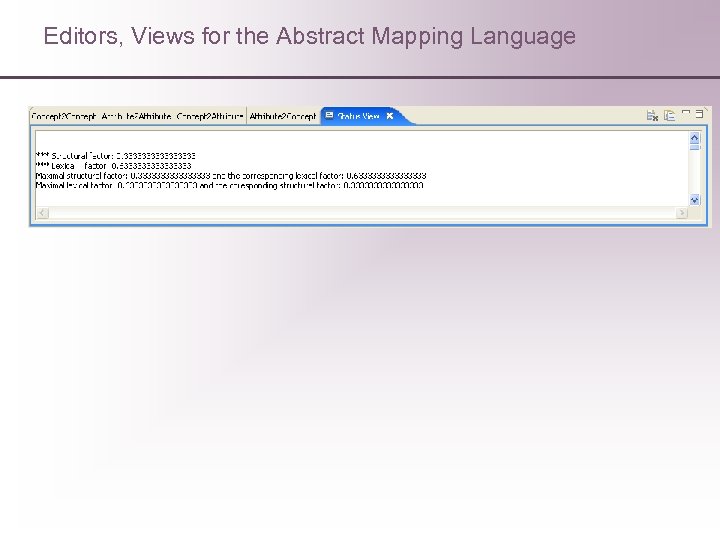
Task: Open the Attribute2Attribute tab
Action: click(x=136, y=116)
